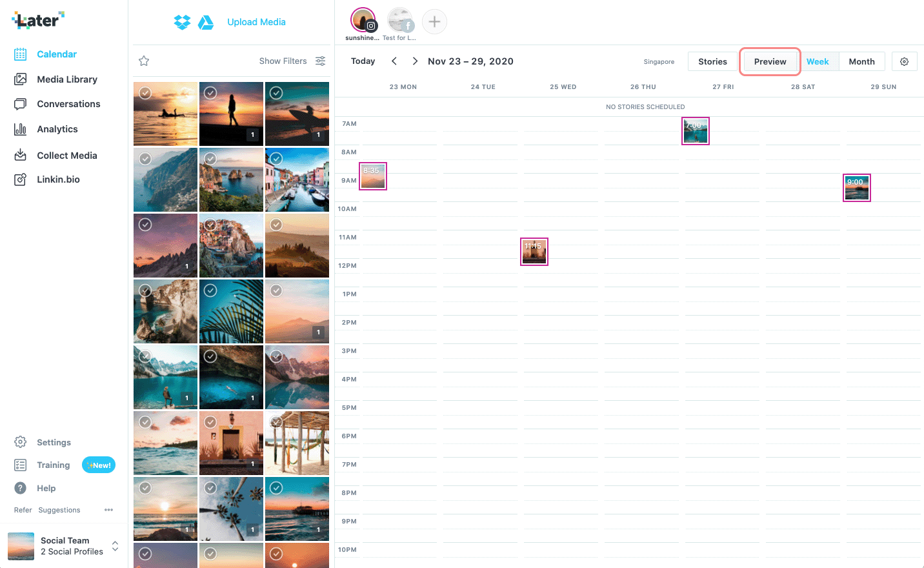Screen dimensions: 924x568
Task: Select checkmark on surfer silhouette photo
Action: [276, 93]
